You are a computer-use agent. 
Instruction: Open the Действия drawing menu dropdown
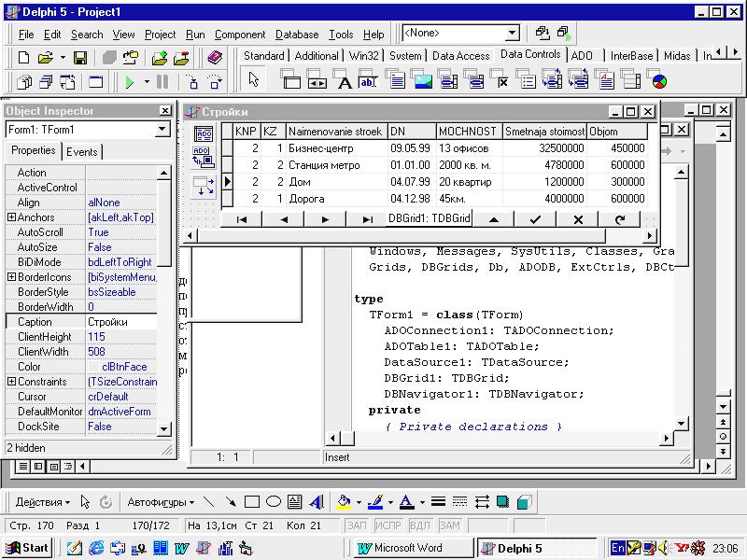(42, 502)
